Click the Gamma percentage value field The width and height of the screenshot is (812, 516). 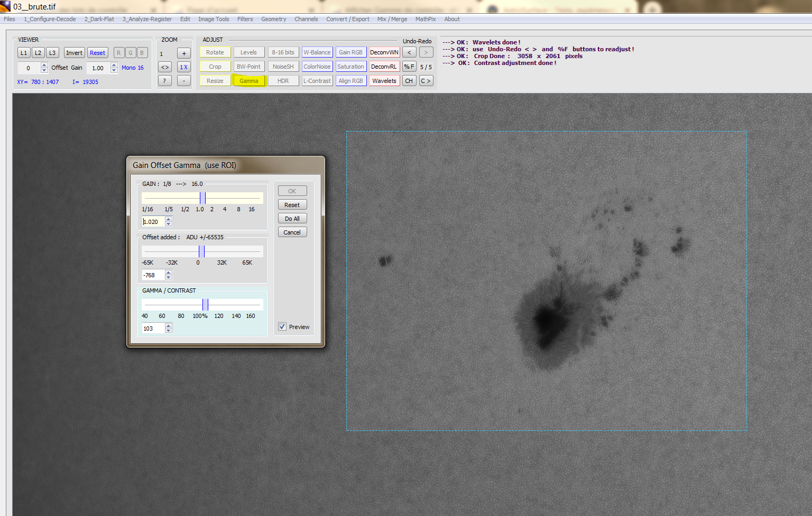tap(153, 329)
